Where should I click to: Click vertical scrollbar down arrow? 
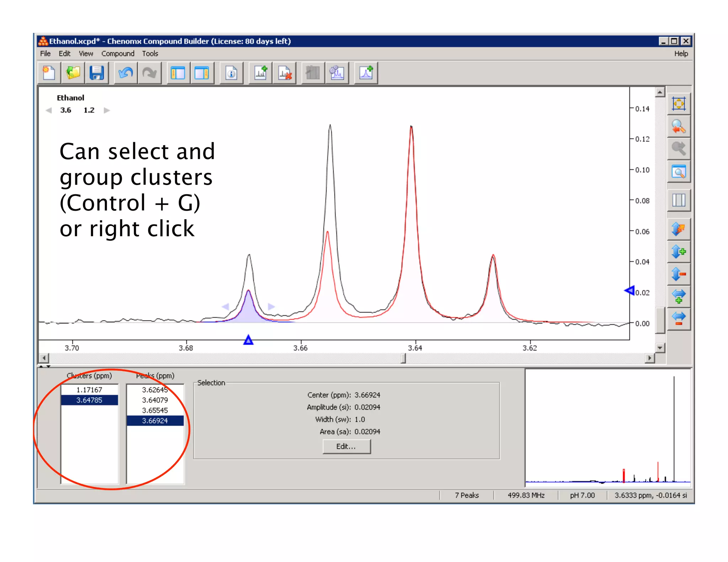pyautogui.click(x=660, y=348)
